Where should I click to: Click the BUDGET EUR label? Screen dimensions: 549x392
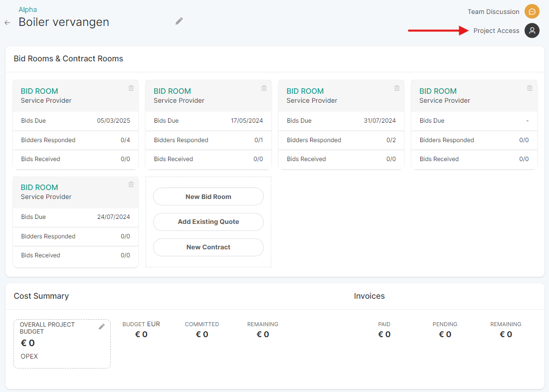(141, 324)
